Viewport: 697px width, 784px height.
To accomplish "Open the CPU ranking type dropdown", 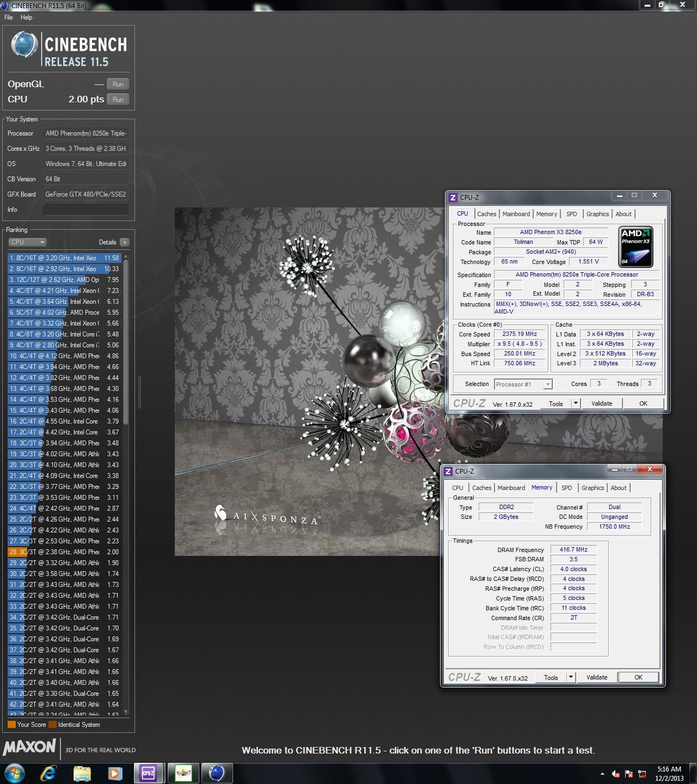I will click(27, 242).
